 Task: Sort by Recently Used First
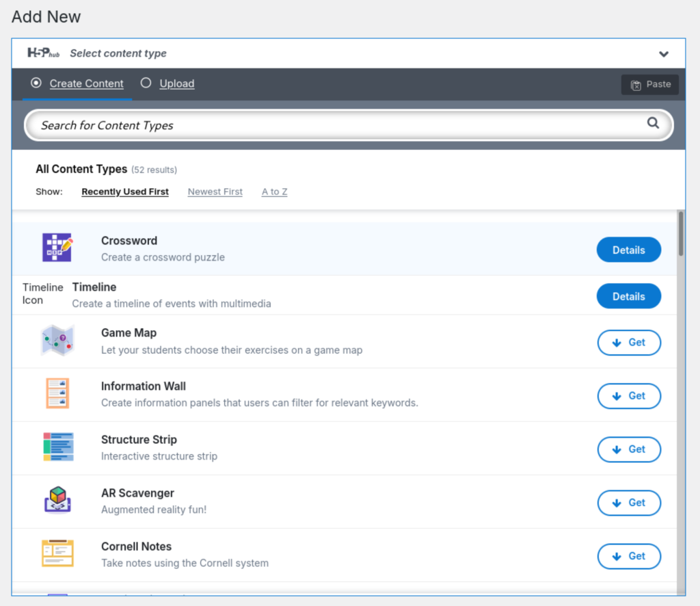tap(125, 192)
